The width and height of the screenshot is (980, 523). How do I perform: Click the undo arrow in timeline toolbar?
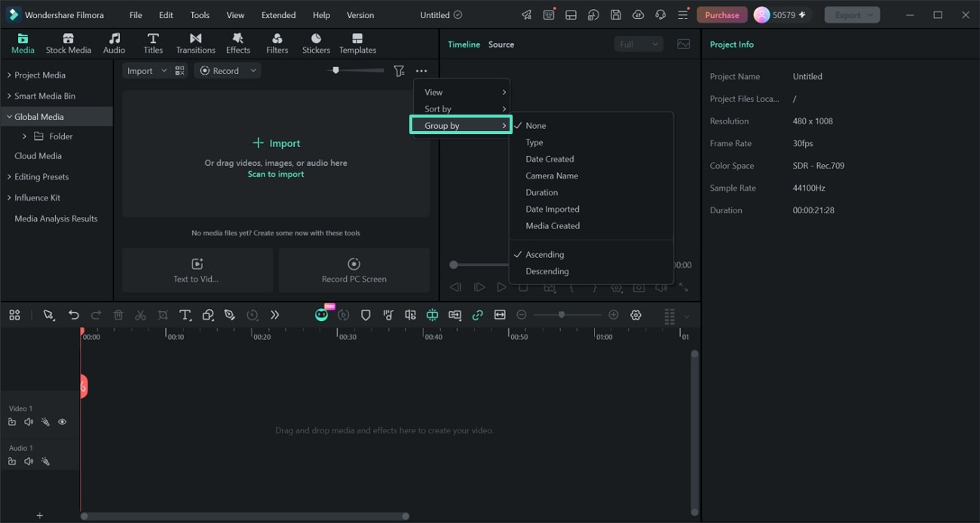click(73, 315)
